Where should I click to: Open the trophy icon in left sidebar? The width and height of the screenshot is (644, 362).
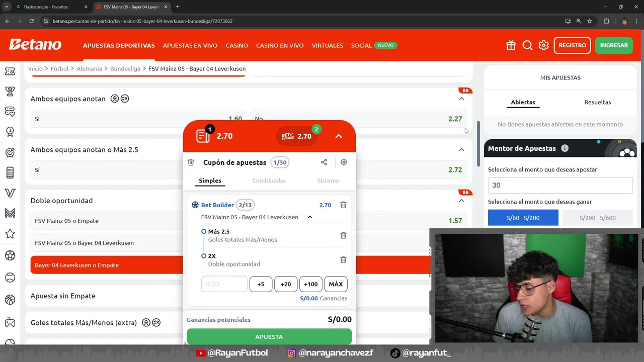[10, 91]
